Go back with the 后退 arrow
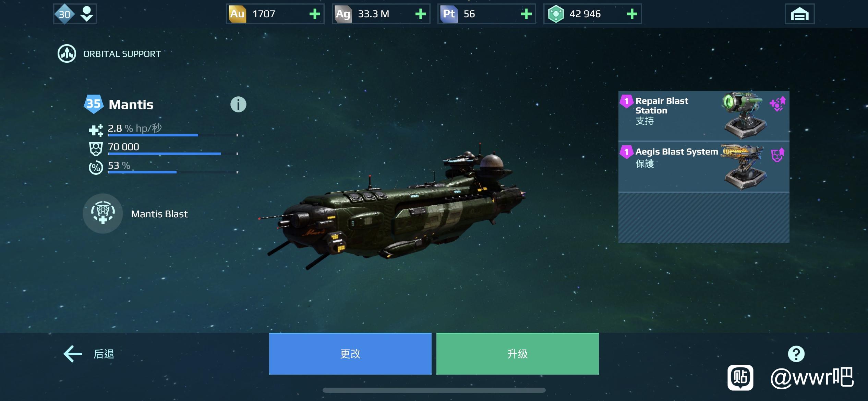Screen dimensions: 868x401 pos(89,354)
